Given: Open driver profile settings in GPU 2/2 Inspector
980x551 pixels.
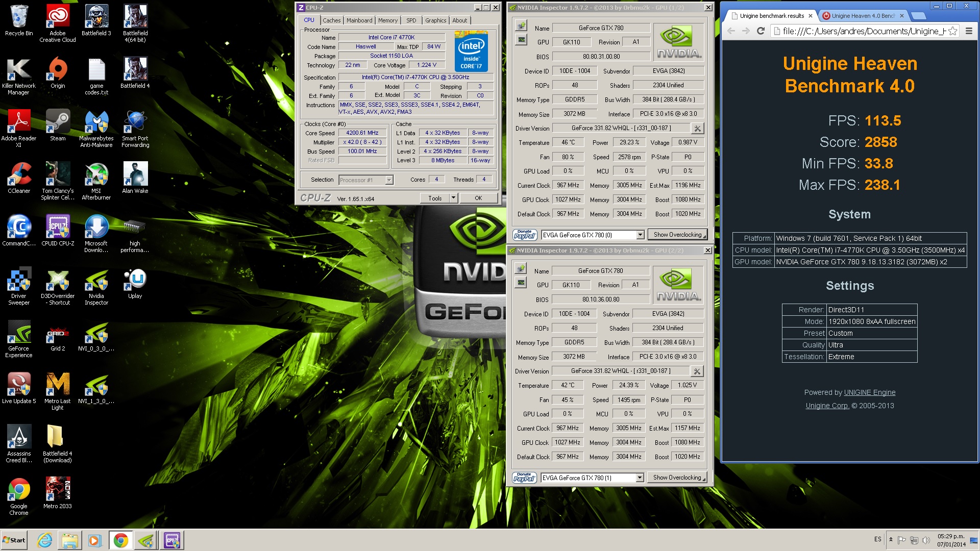Looking at the screenshot, I should pos(697,371).
